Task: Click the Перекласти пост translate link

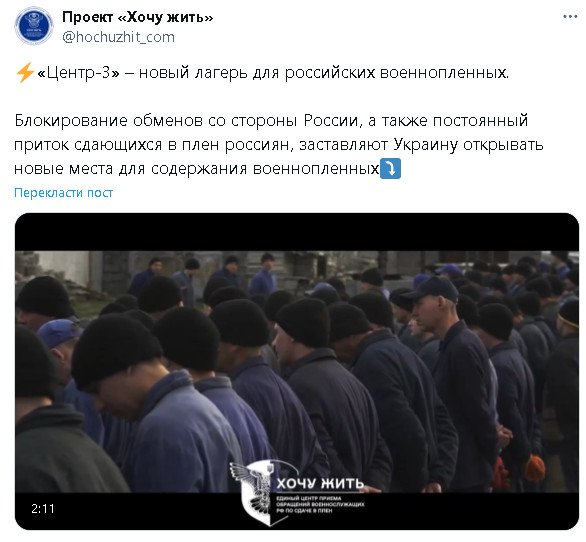Action: point(64,193)
